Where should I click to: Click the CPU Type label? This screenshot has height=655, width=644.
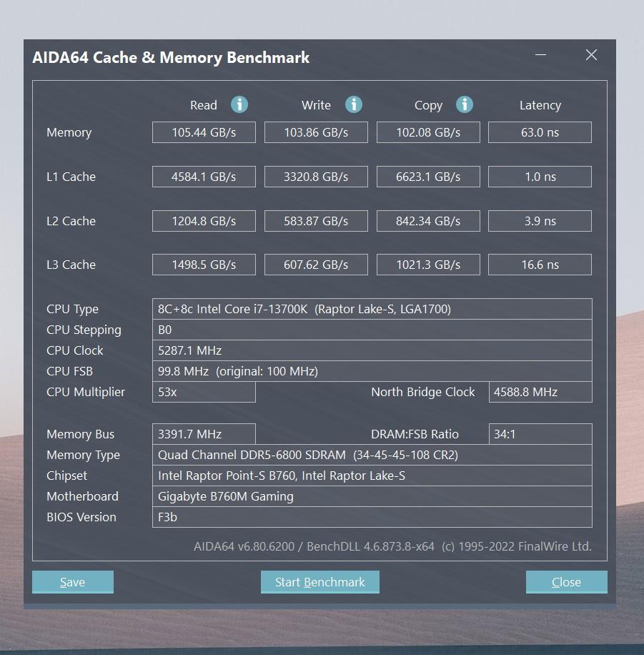72,309
